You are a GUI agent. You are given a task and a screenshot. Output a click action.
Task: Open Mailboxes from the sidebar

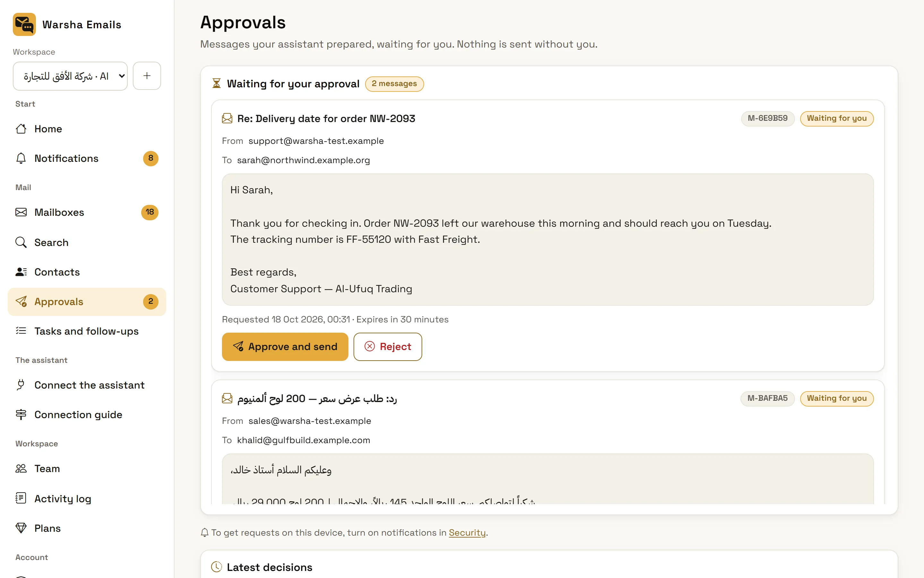(x=87, y=212)
